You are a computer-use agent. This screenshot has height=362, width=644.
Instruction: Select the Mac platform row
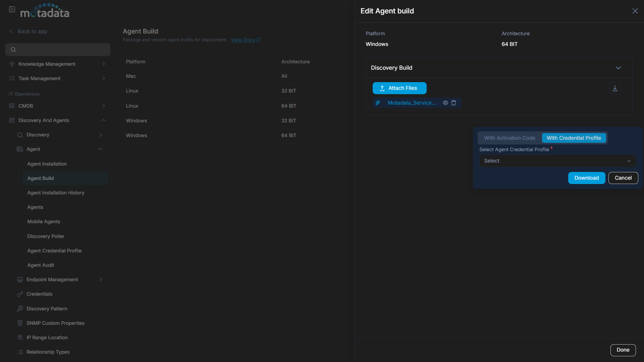[238, 76]
